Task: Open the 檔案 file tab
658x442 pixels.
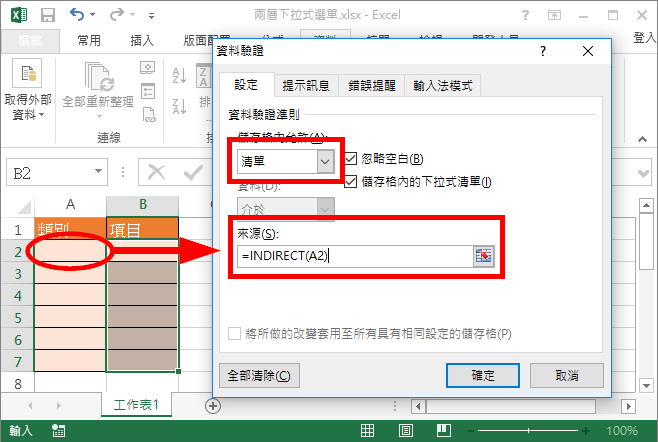Action: pos(30,41)
